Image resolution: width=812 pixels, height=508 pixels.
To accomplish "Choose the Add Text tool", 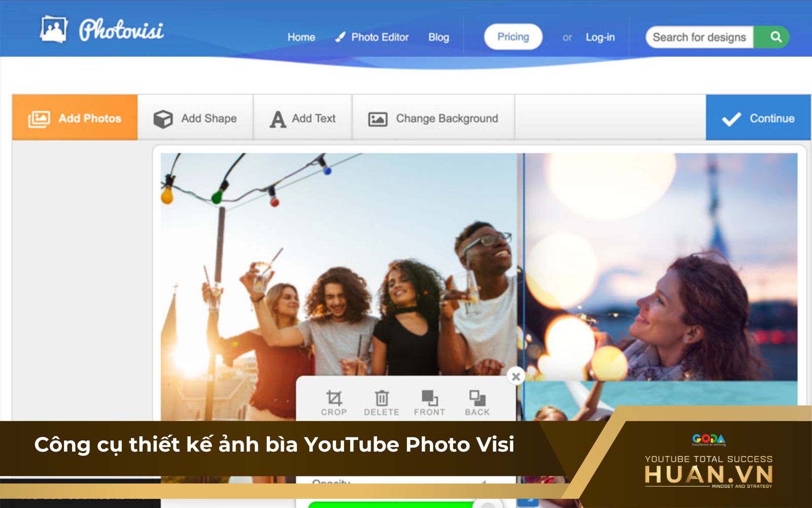I will (x=303, y=117).
